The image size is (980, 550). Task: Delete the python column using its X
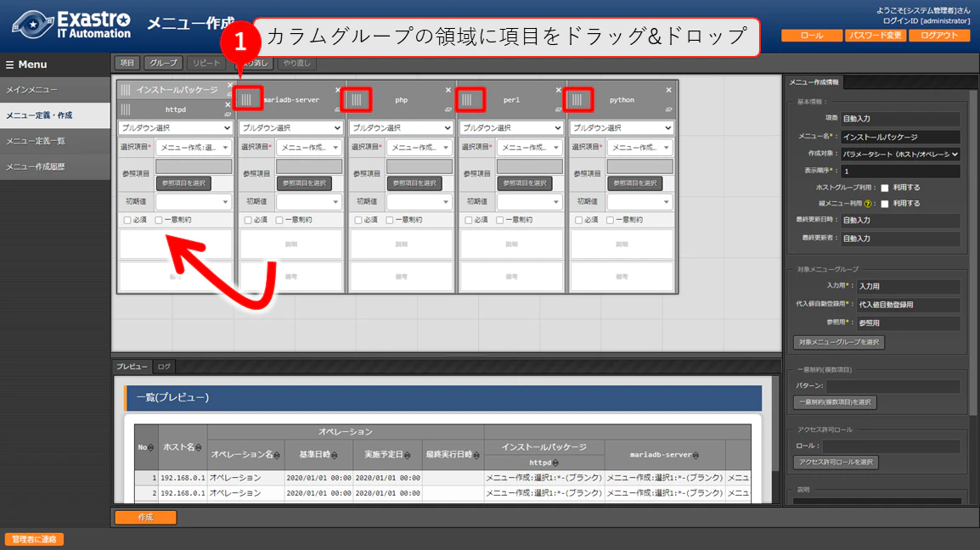[668, 90]
